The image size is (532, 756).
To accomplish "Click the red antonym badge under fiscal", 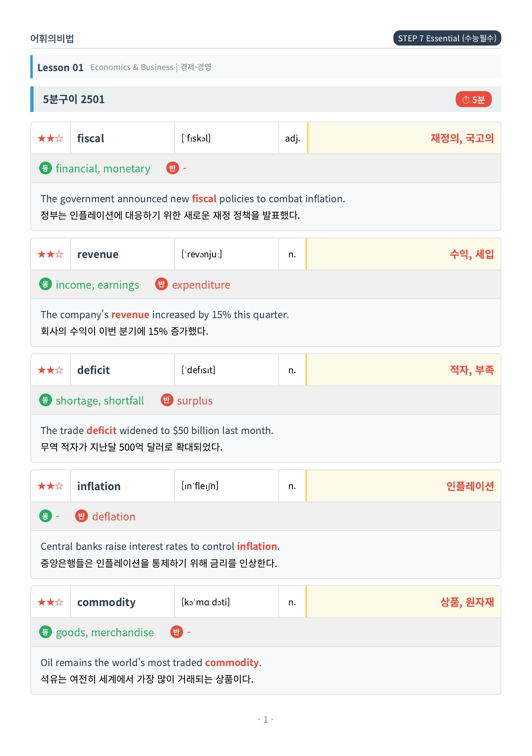I will point(172,168).
